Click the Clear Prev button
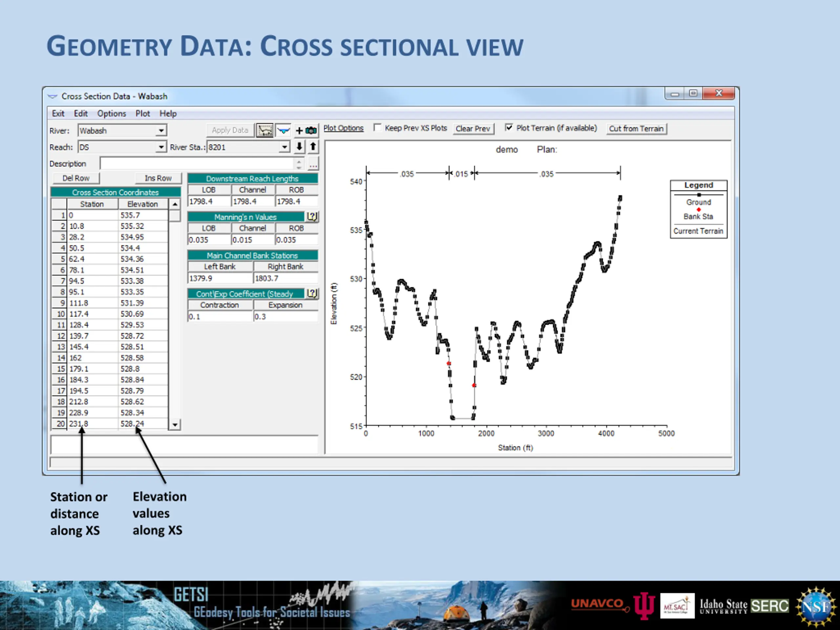 (473, 129)
